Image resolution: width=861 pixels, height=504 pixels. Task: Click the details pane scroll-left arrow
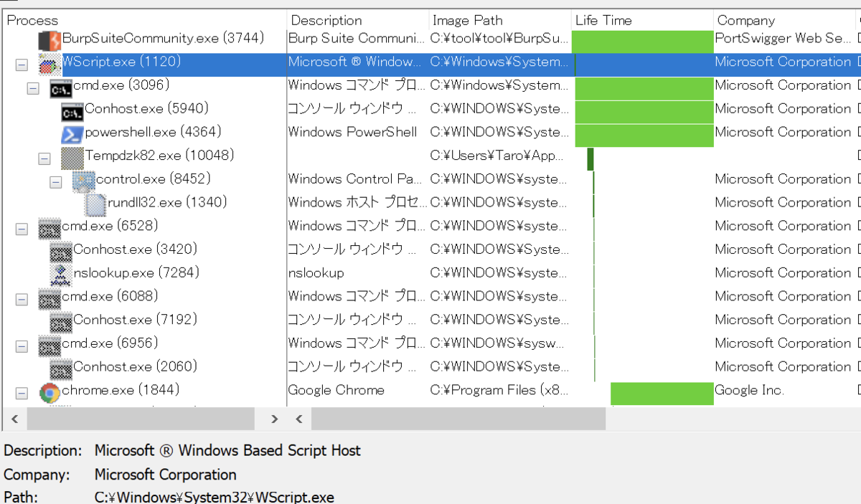click(300, 419)
